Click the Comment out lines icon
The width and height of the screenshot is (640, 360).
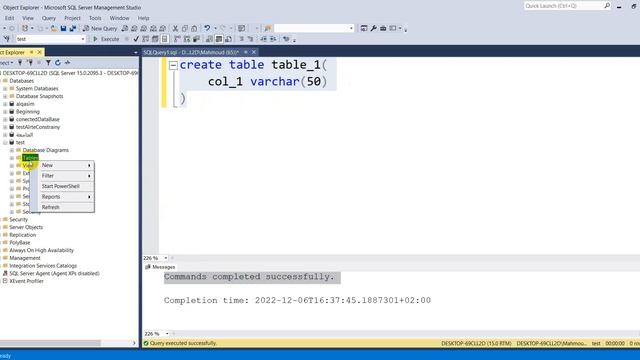click(x=242, y=39)
